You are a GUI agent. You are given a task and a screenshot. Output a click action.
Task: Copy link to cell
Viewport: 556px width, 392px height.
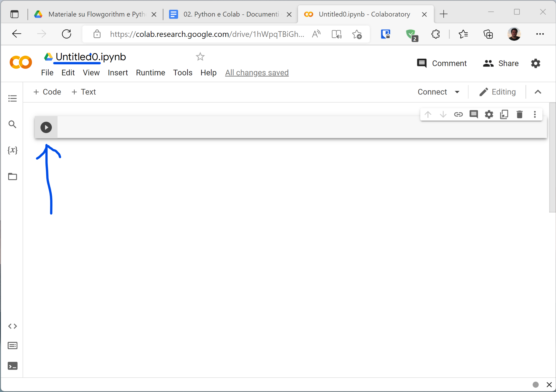(458, 114)
